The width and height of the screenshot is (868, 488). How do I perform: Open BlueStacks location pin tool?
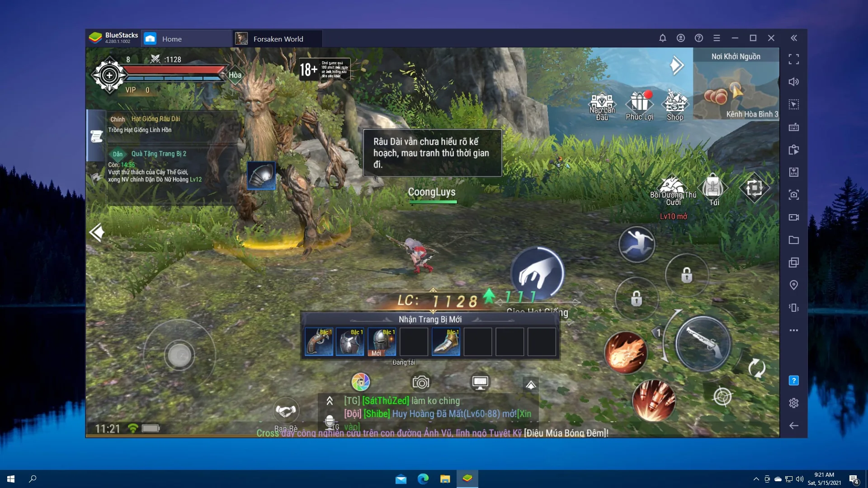pyautogui.click(x=793, y=285)
